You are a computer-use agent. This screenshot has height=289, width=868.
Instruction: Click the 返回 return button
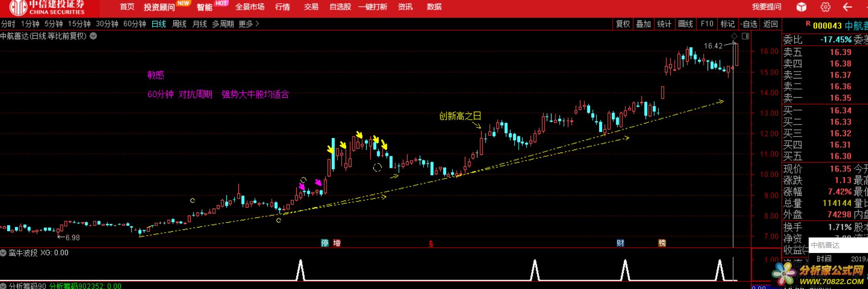pos(771,24)
